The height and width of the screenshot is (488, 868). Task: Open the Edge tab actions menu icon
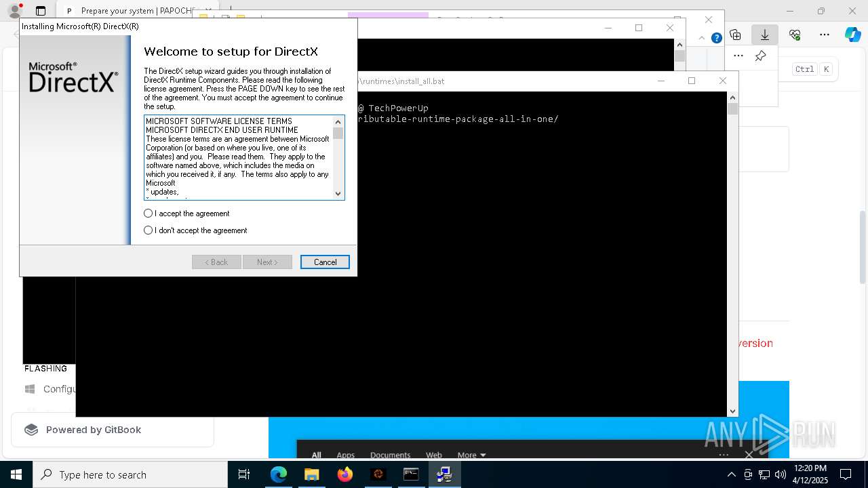click(x=41, y=11)
